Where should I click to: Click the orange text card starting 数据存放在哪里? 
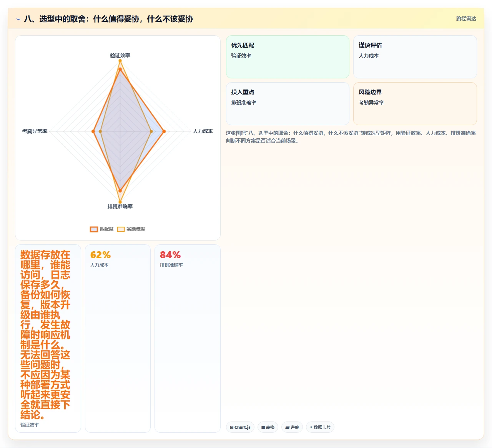tap(48, 338)
